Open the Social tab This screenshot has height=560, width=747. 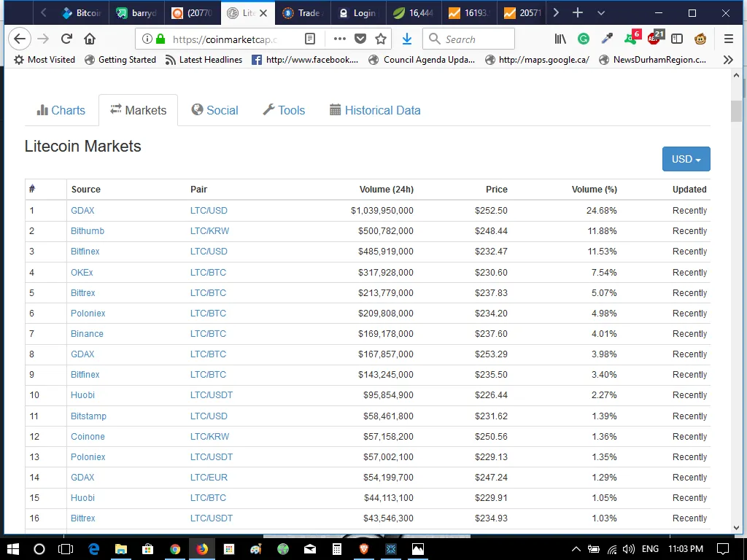tap(214, 110)
